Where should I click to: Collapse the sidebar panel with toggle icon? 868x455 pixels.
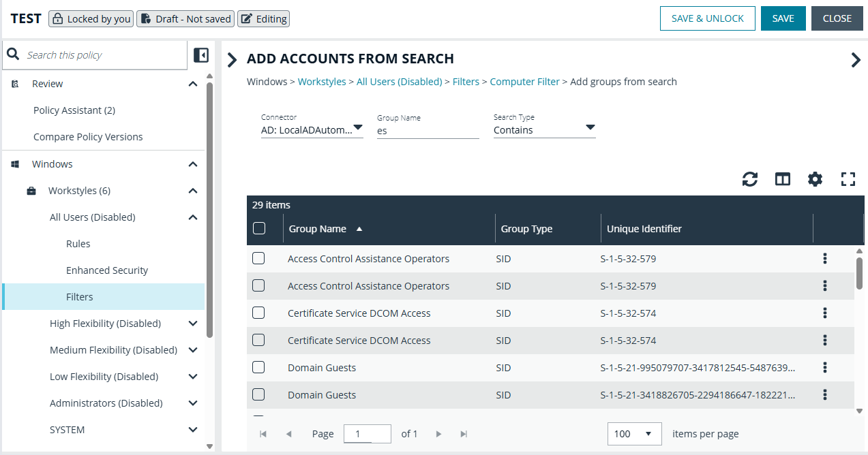coord(201,55)
